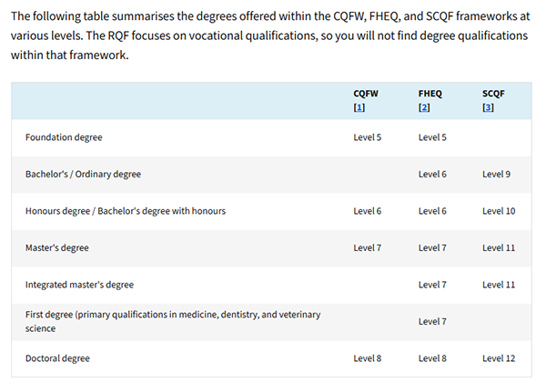
Task: Select the Bachelor's / Ordinary degree row label
Action: click(x=83, y=174)
